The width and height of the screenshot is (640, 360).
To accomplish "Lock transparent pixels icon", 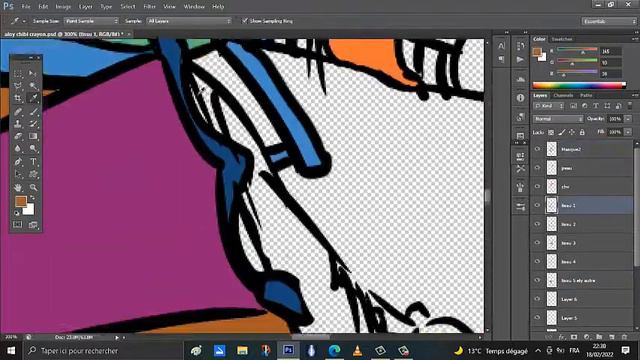I will click(x=551, y=132).
